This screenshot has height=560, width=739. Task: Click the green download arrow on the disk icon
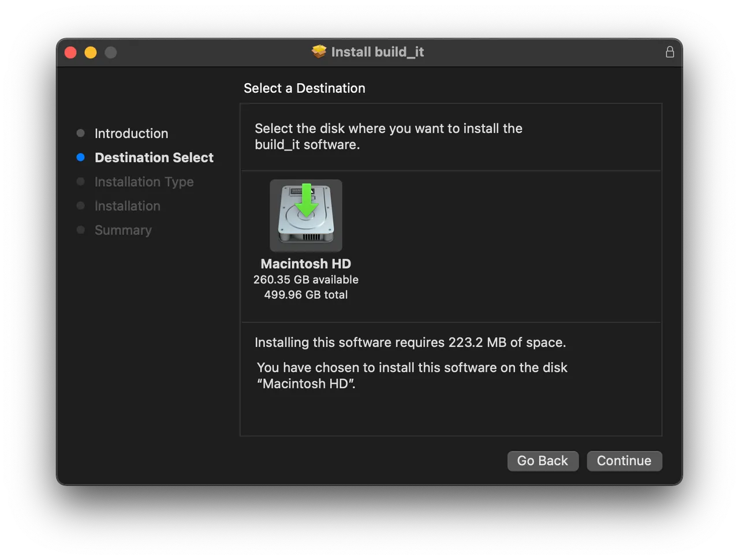click(307, 201)
